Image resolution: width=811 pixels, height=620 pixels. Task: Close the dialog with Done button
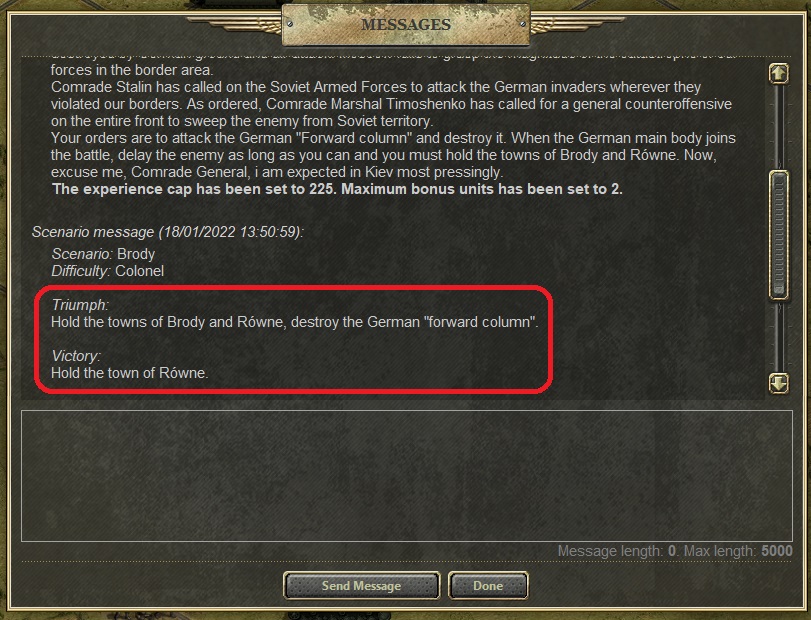pyautogui.click(x=488, y=586)
